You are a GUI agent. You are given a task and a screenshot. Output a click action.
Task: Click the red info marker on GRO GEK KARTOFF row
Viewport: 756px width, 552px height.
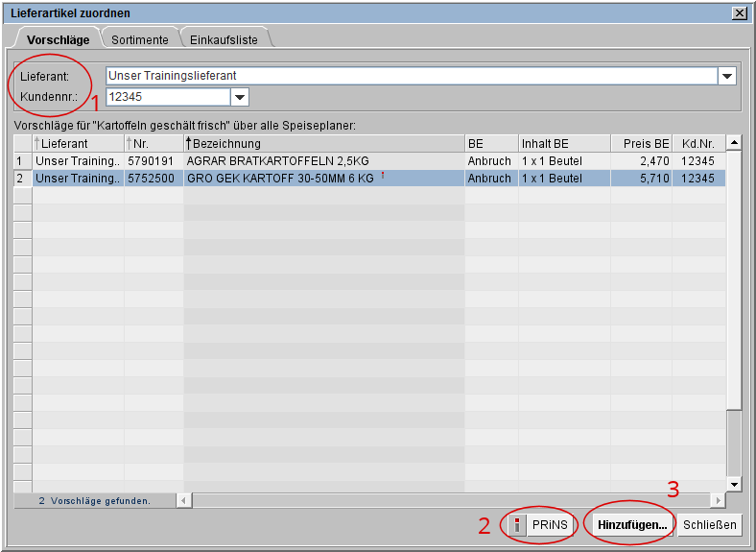point(383,175)
